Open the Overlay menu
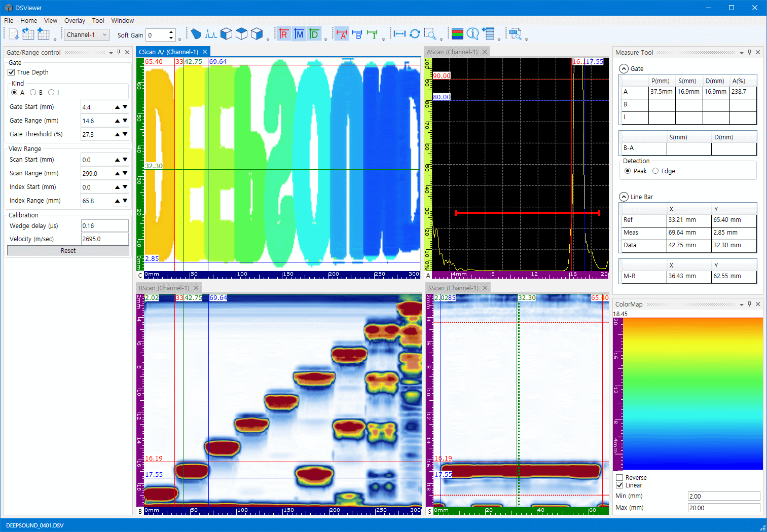 pos(75,21)
